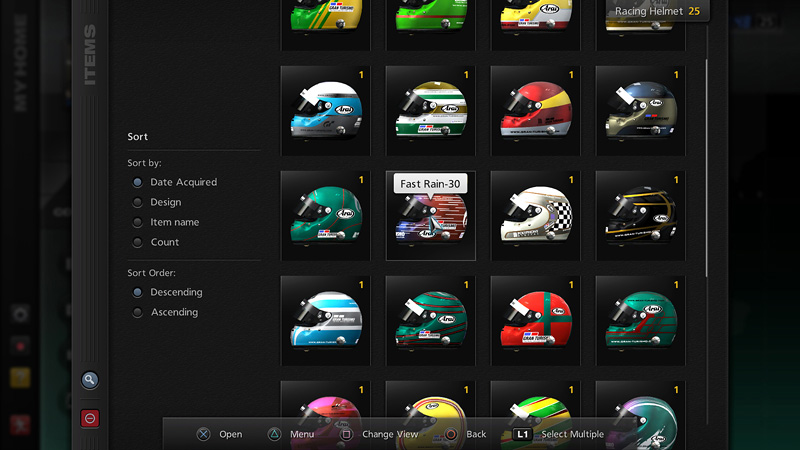Screen dimensions: 800x450
Task: Click the L1 Select Multiple icon
Action: tap(522, 434)
